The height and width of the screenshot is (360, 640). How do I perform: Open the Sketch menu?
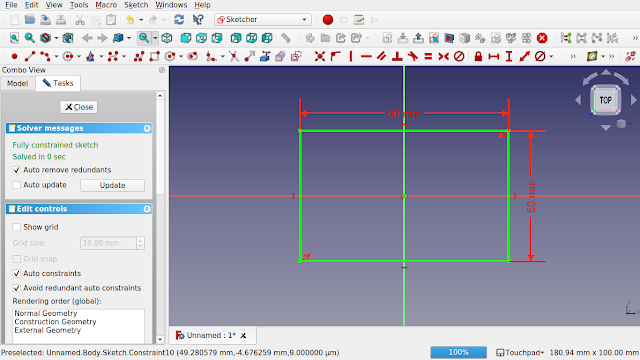(x=136, y=5)
